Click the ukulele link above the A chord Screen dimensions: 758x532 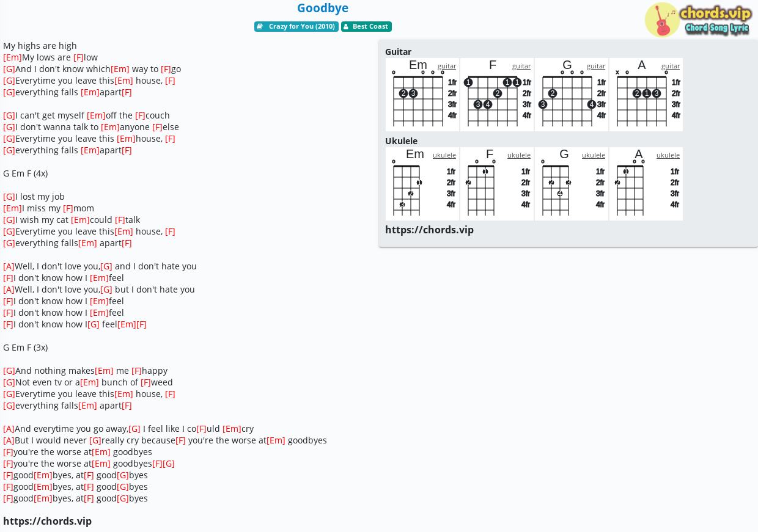(x=668, y=155)
